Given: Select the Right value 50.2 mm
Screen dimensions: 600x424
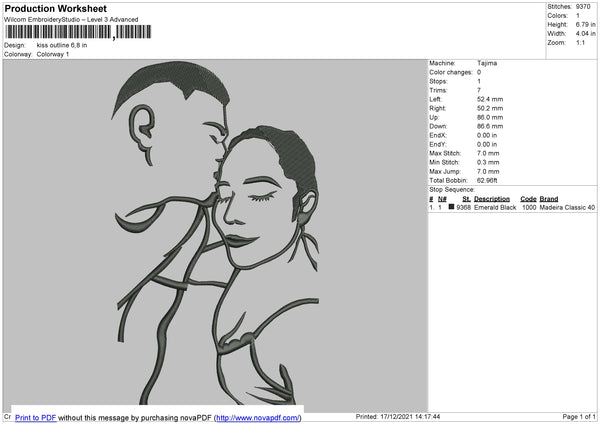Looking at the screenshot, I should click(x=490, y=108).
